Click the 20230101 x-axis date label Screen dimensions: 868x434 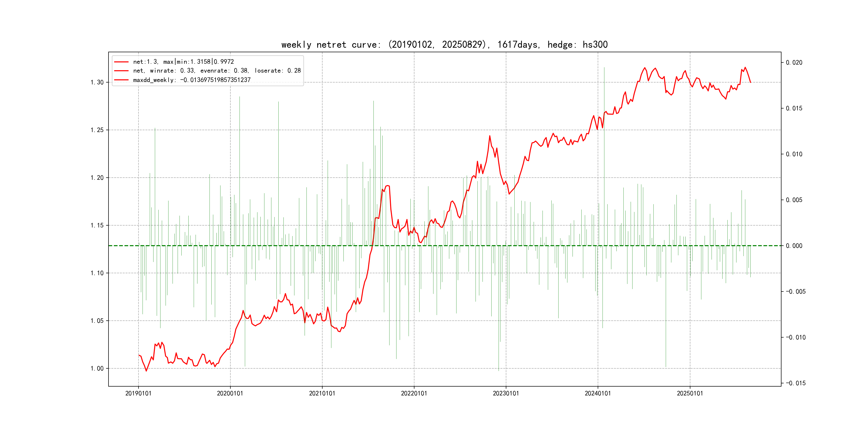click(x=506, y=393)
